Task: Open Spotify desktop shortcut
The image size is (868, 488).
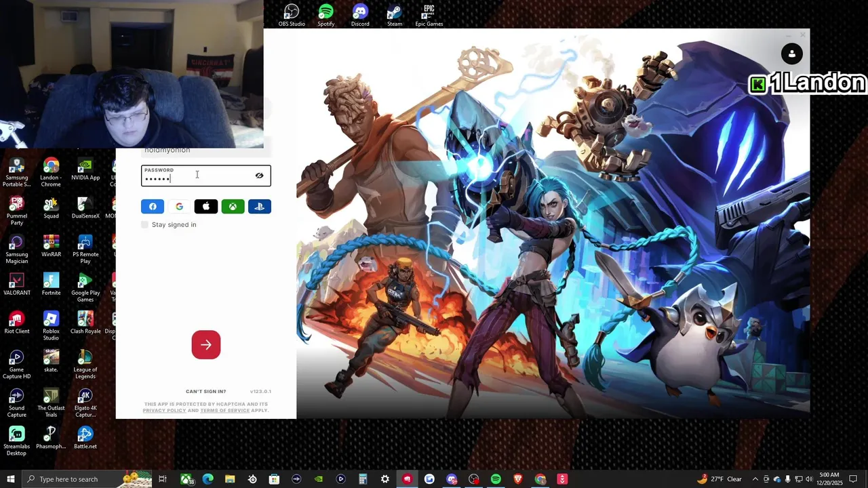Action: 326,16
